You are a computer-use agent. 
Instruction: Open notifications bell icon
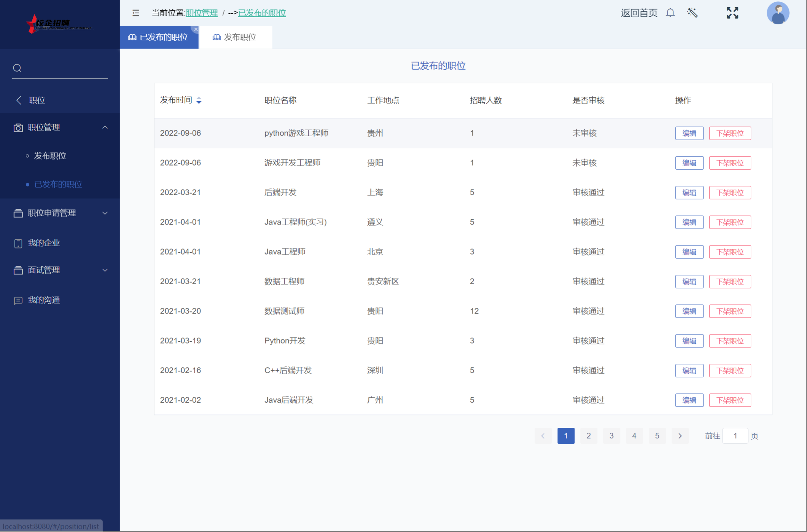[670, 13]
